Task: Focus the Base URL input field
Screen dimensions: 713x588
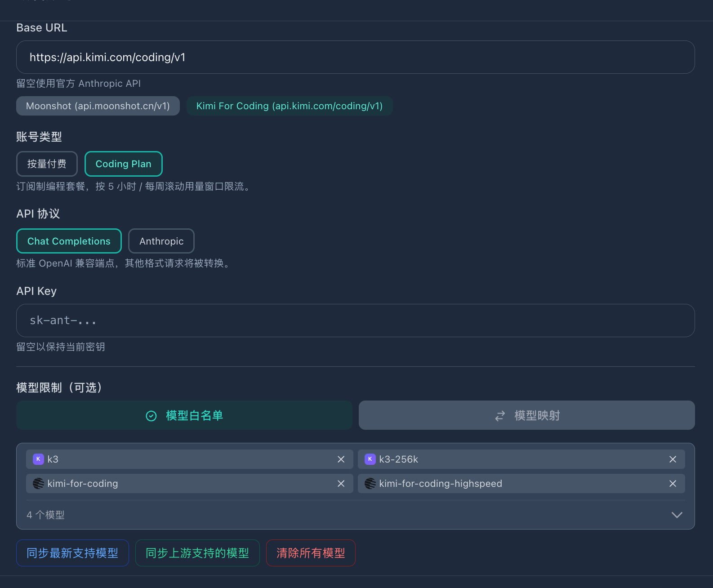Action: click(356, 57)
